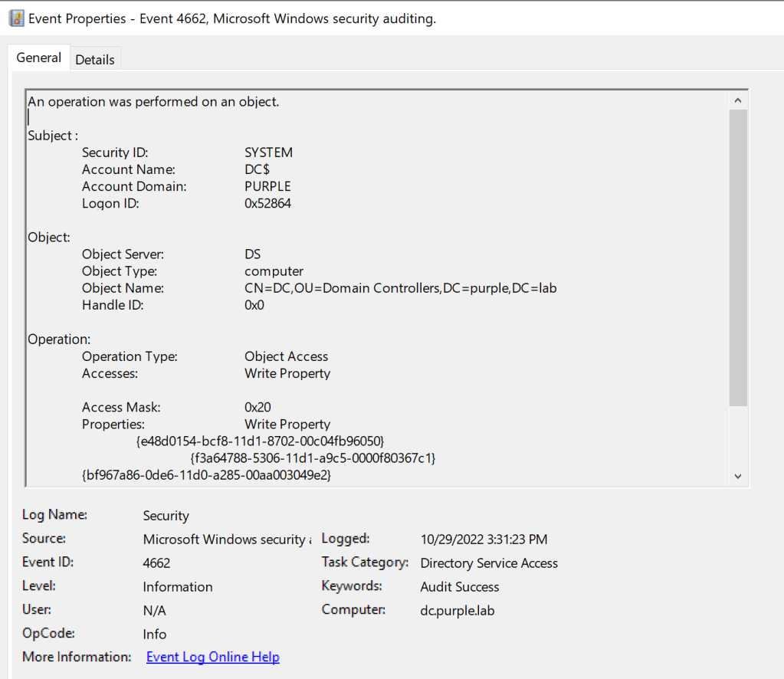Open the Event Log Online Help link
This screenshot has width=784, height=679.
pos(212,657)
